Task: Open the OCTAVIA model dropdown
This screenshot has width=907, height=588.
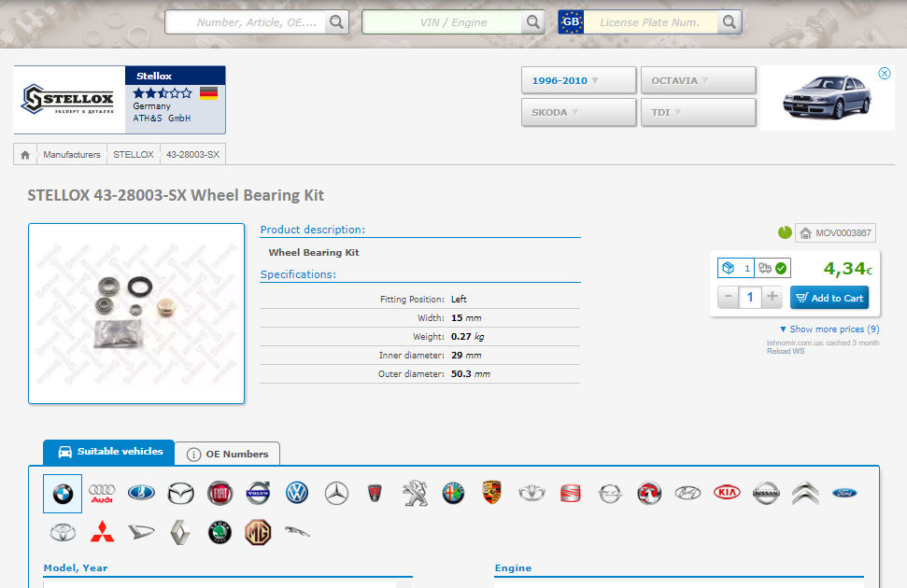Action: [x=698, y=80]
